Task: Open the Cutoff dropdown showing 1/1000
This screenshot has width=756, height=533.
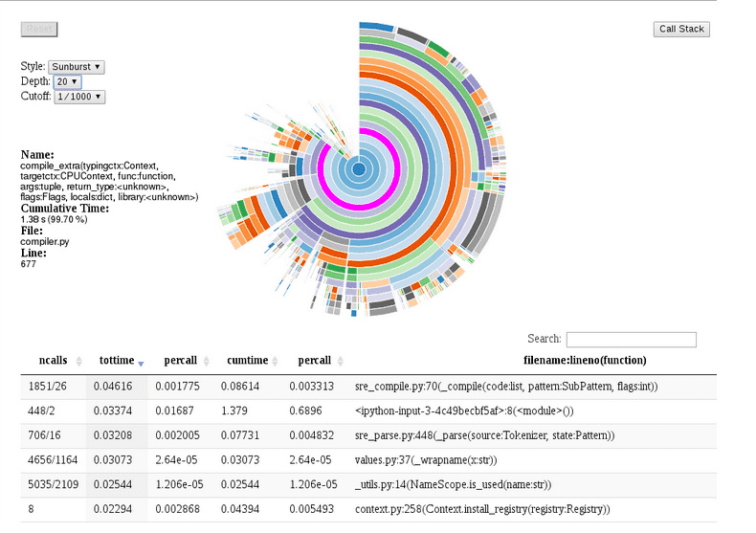Action: (79, 97)
